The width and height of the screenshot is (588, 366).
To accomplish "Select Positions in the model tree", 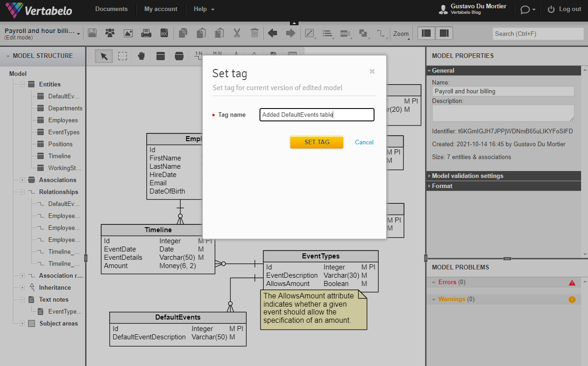I will tap(60, 144).
